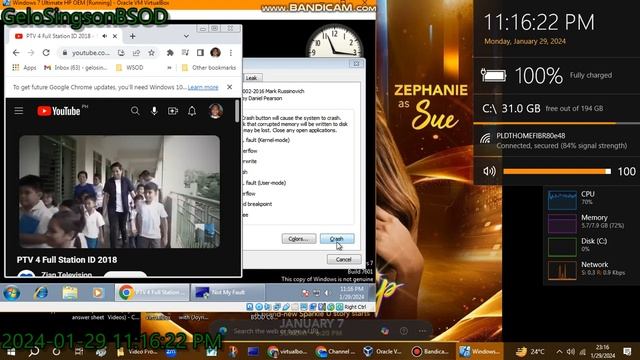Click the PTV 4 video thumbnail
This screenshot has width=640, height=360.
point(119,192)
